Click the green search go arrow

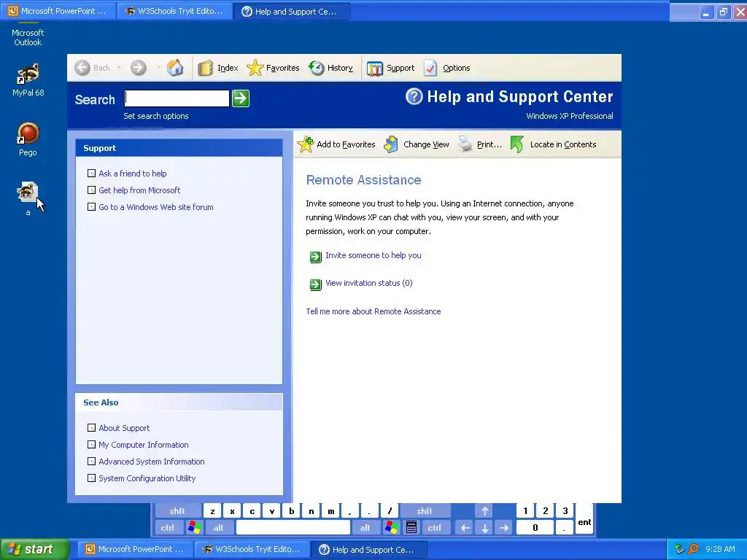click(241, 98)
